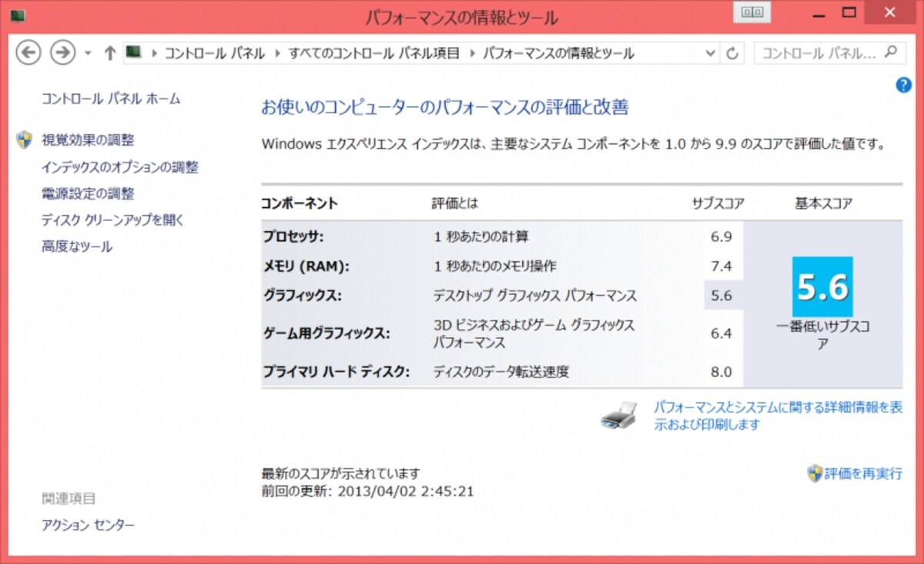Open アクション センター link

(88, 525)
